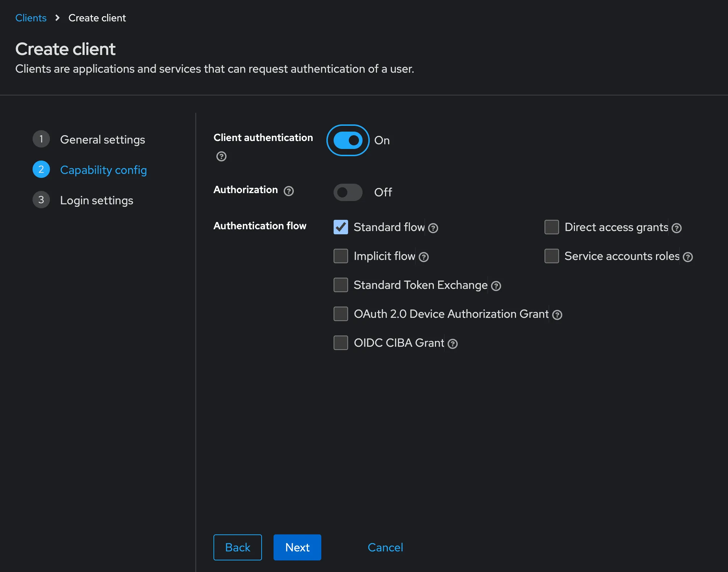Click the Next button
The height and width of the screenshot is (572, 728).
tap(297, 547)
